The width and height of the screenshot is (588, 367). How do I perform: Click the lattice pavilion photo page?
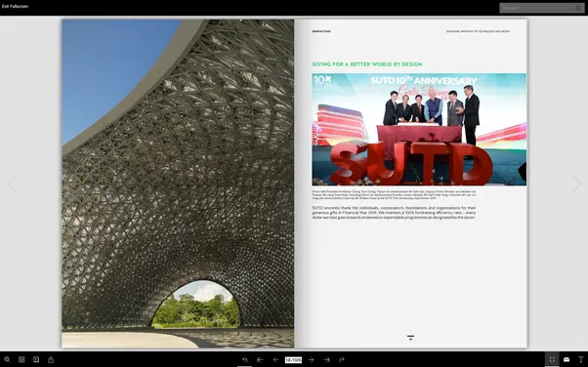tap(178, 183)
